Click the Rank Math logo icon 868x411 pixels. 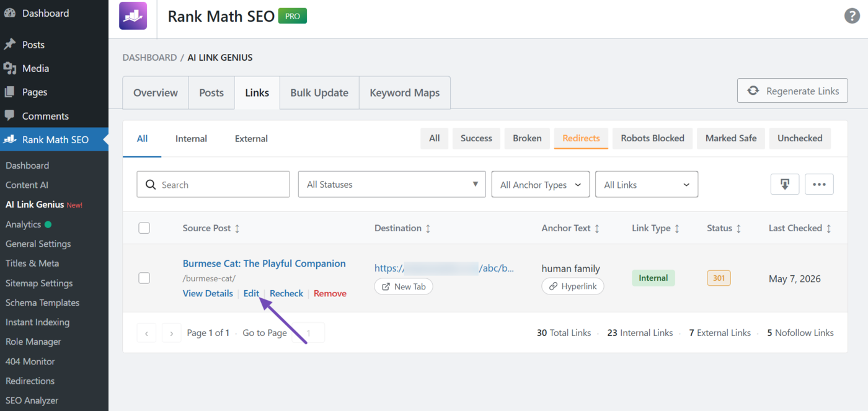pos(133,16)
